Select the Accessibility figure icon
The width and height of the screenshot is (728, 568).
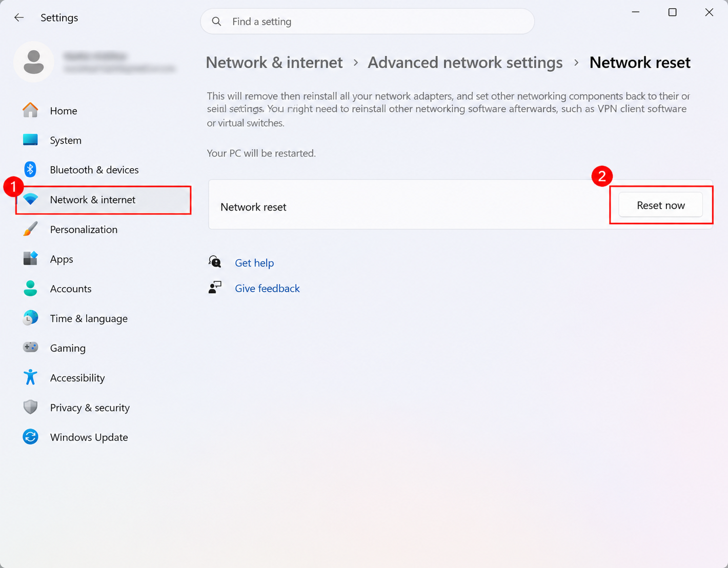30,377
